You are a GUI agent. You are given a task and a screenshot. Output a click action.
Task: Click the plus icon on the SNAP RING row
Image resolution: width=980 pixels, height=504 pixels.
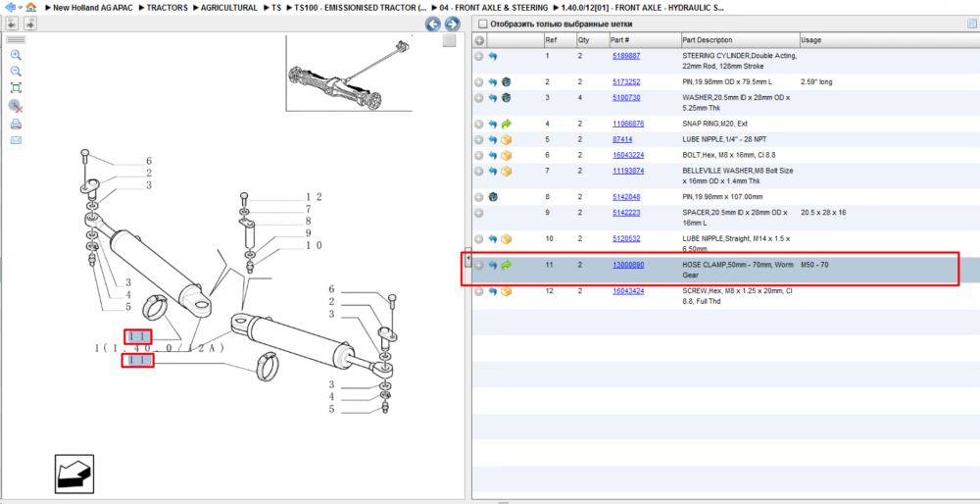[x=479, y=125]
